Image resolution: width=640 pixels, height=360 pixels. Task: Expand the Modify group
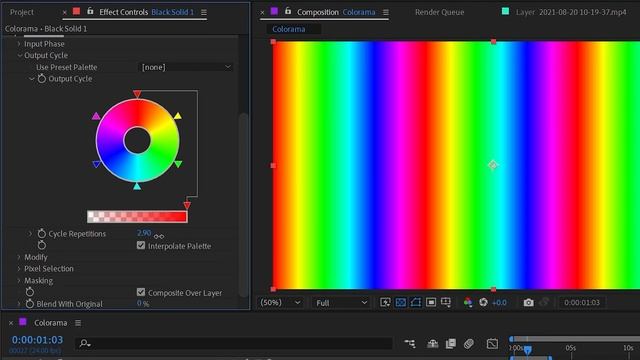19,257
